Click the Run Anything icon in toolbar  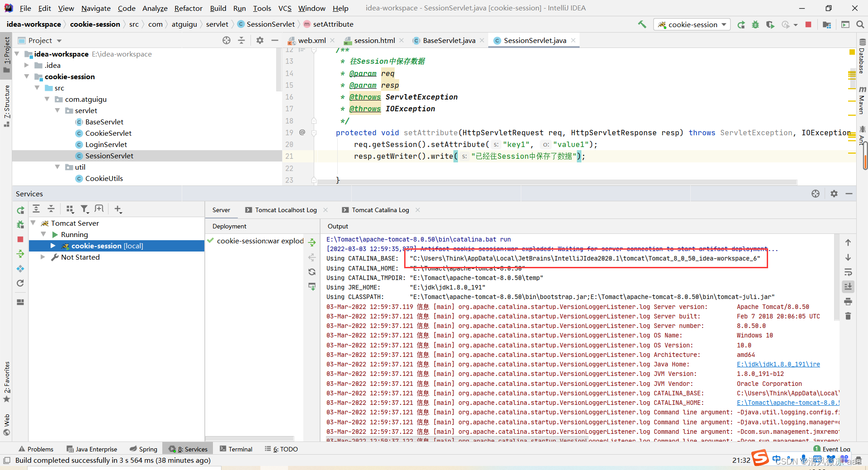pyautogui.click(x=845, y=24)
